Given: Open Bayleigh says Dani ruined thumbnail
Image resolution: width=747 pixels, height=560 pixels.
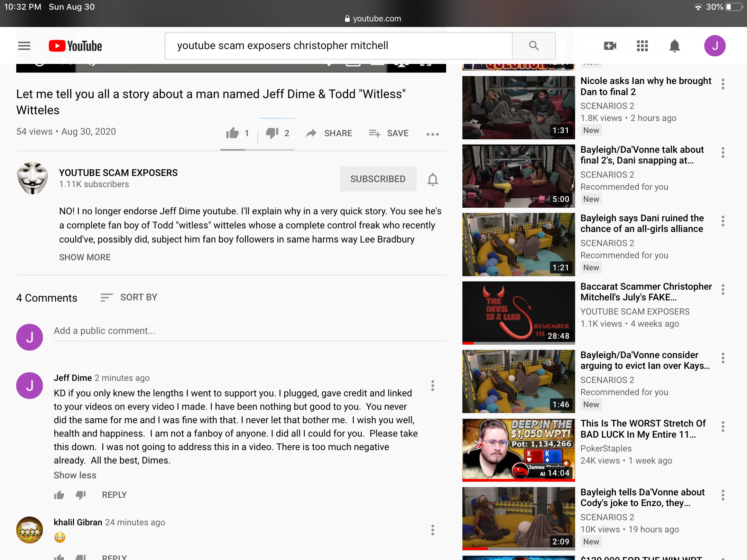Looking at the screenshot, I should [518, 244].
